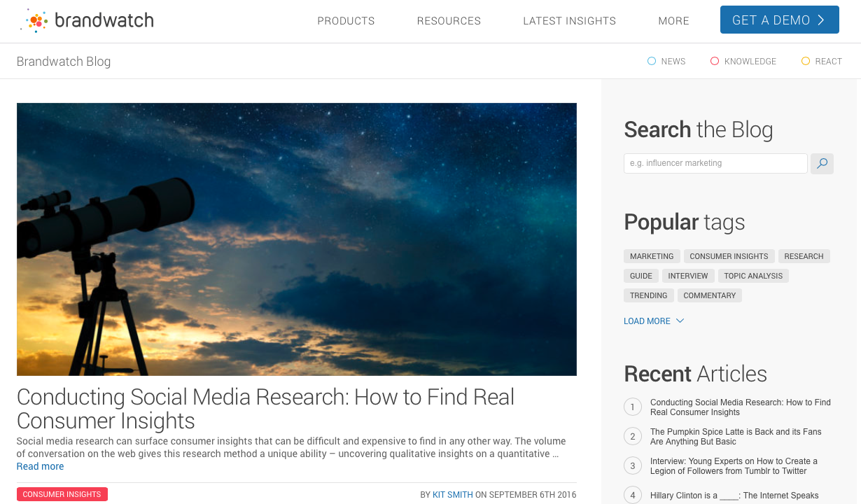The width and height of the screenshot is (861, 504).
Task: Select the INTERVIEW popular tag
Action: (x=689, y=276)
